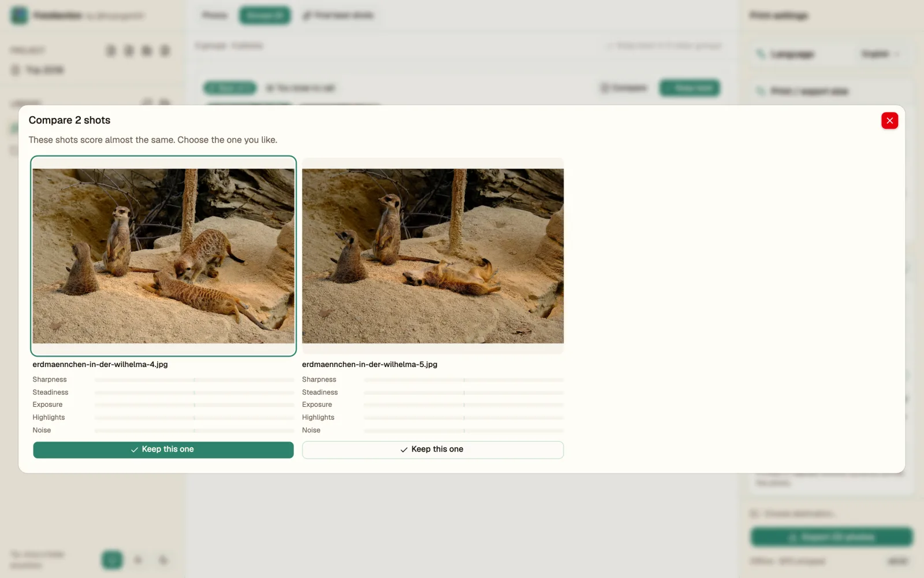
Task: Click the Highlights label under wilhelma-5.jpg
Action: 318,418
